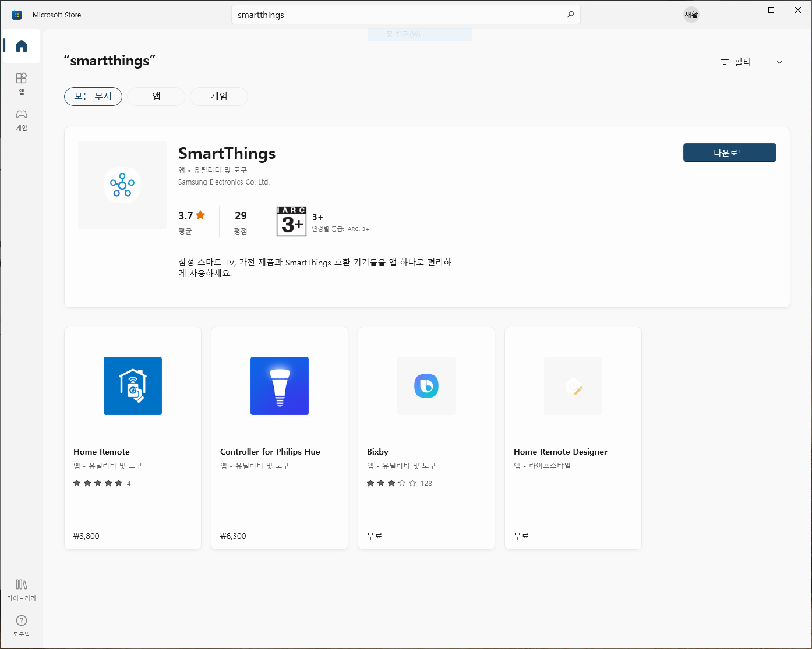This screenshot has width=812, height=649.
Task: Click Home Remote Designer's 라이프스타일 category
Action: coord(550,466)
